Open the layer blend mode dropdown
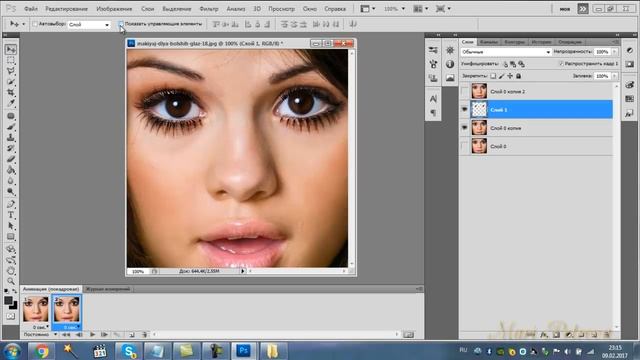 click(x=506, y=52)
